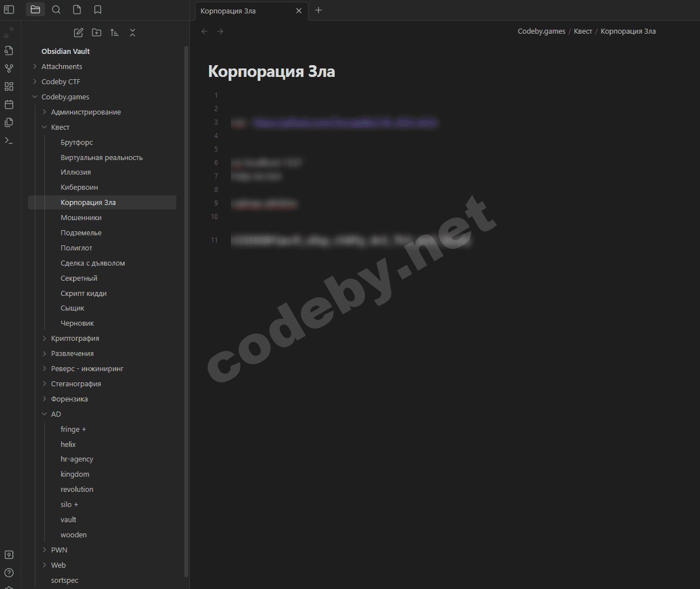Viewport: 700px width, 589px height.
Task: Click the file explorer vertical scrollbar
Action: (x=186, y=311)
